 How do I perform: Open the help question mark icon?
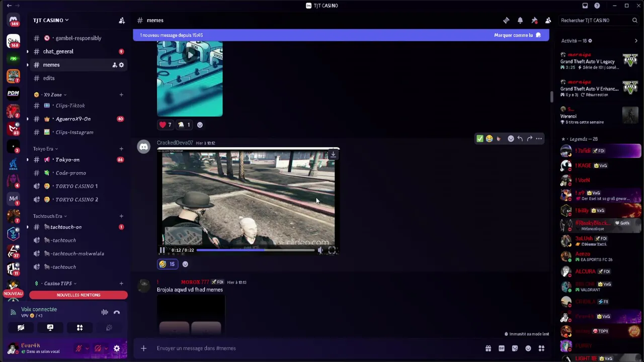coord(597,6)
